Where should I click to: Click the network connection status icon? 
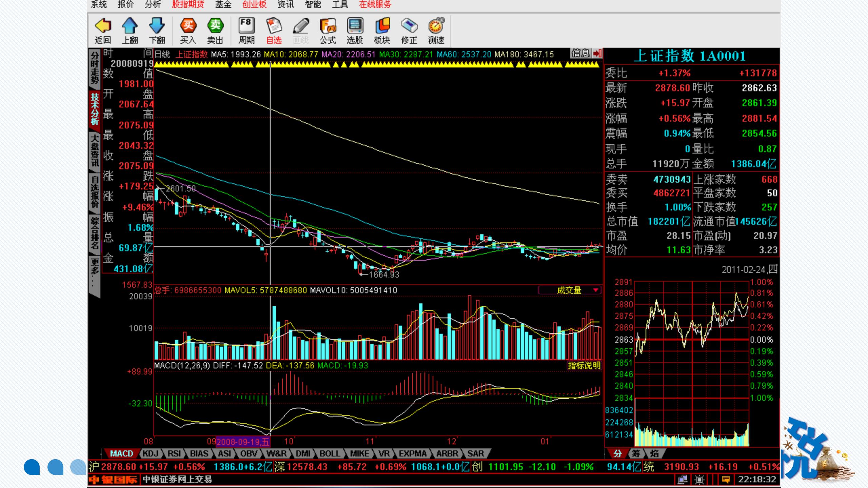tap(682, 480)
